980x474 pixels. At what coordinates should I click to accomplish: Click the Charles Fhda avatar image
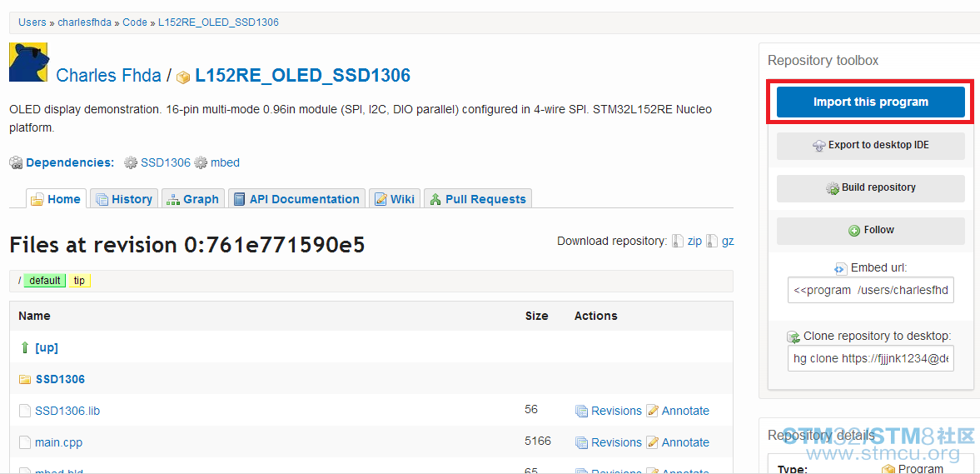[29, 62]
